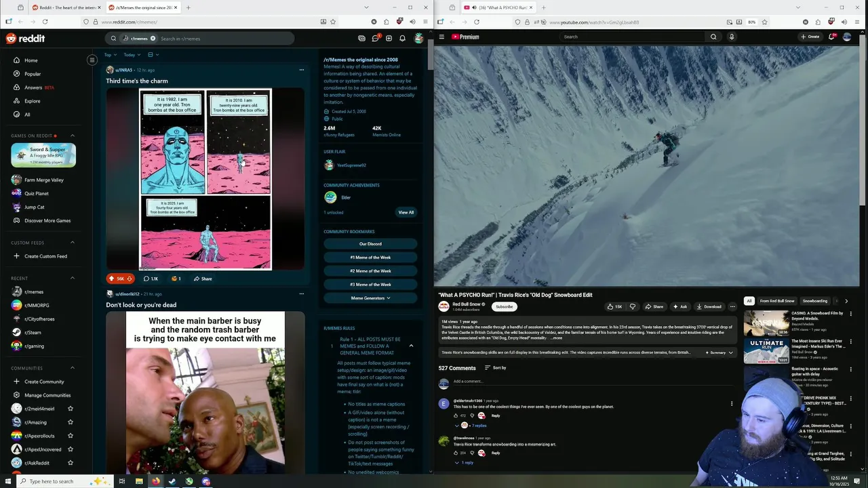Dislike the Travis Rice video
The height and width of the screenshot is (488, 868).
(x=633, y=306)
